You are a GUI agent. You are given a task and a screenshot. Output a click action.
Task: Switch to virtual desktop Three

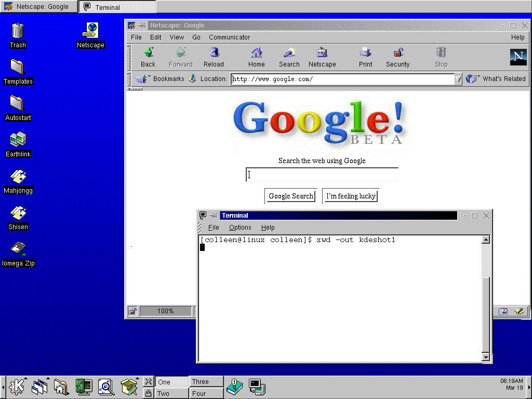point(207,382)
